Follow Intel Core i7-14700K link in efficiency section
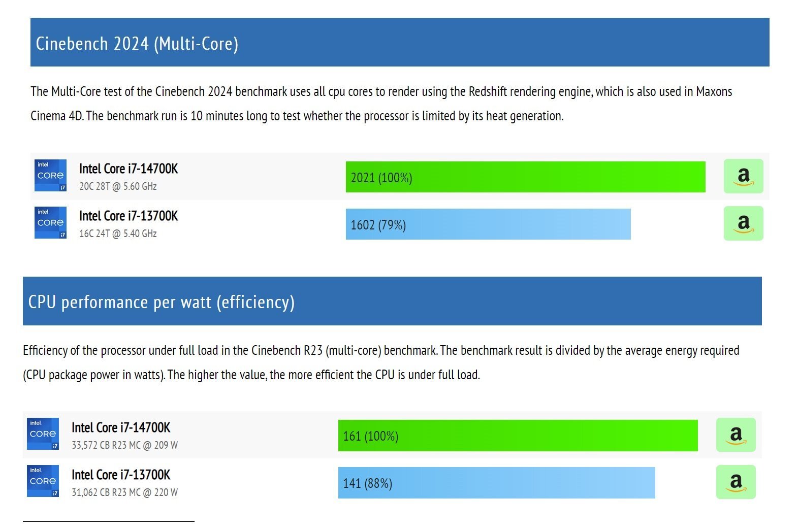799x532 pixels. (121, 427)
